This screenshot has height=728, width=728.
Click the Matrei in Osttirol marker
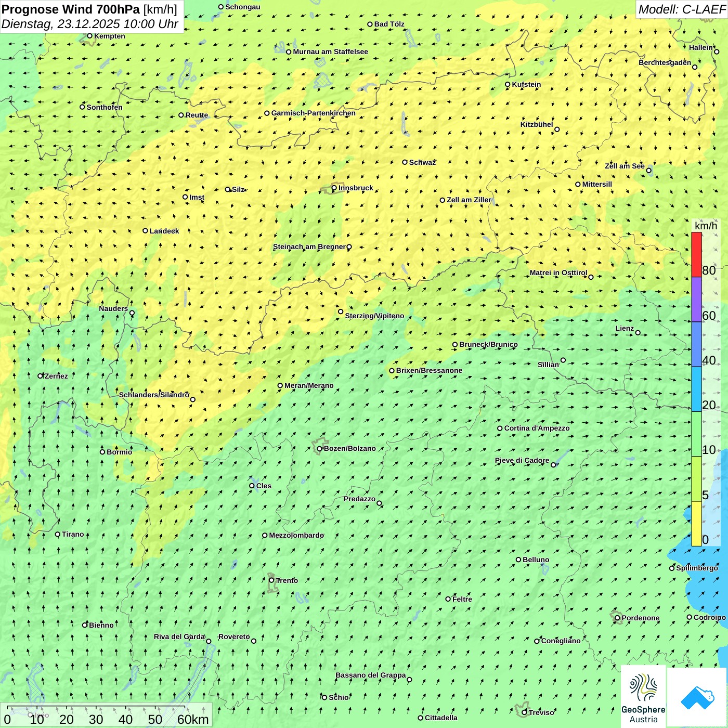pyautogui.click(x=591, y=277)
